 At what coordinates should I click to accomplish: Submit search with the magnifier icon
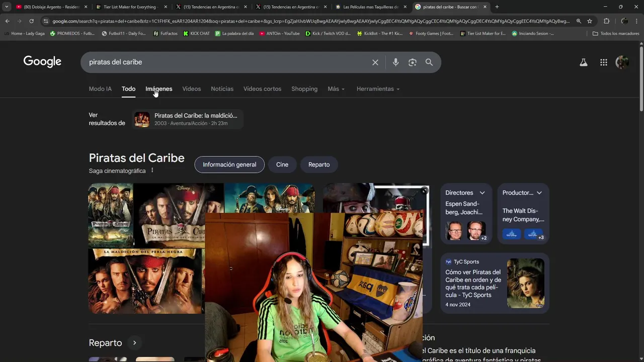429,62
